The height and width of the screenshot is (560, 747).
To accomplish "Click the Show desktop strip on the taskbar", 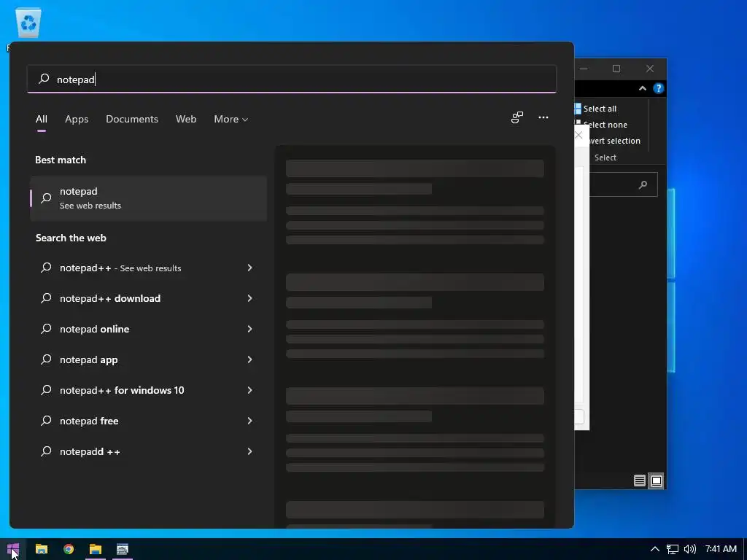I will (745, 549).
